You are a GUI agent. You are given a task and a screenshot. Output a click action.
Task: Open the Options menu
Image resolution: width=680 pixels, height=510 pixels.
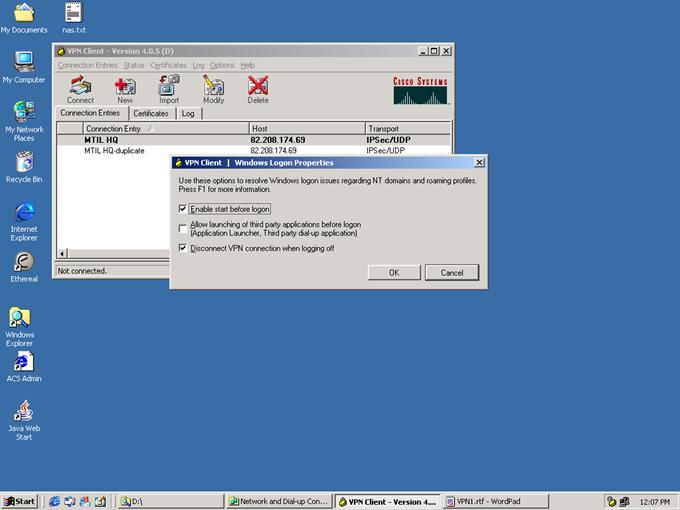point(222,65)
